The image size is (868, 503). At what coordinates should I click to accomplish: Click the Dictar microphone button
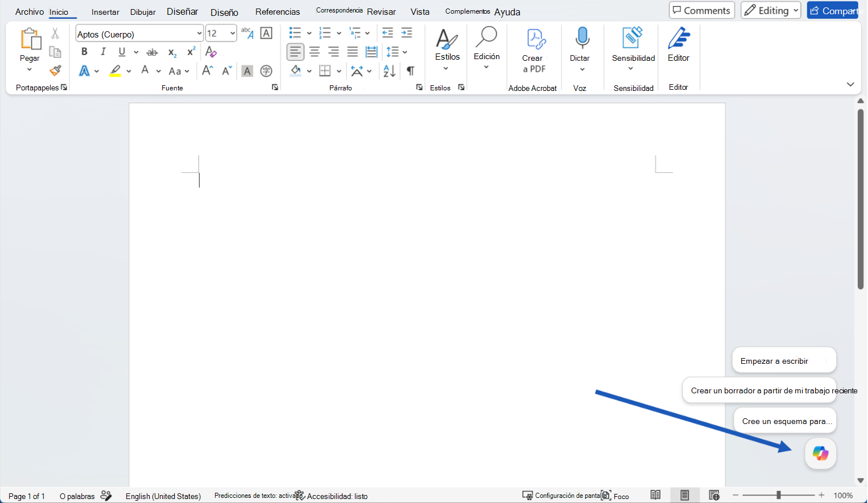pyautogui.click(x=582, y=38)
